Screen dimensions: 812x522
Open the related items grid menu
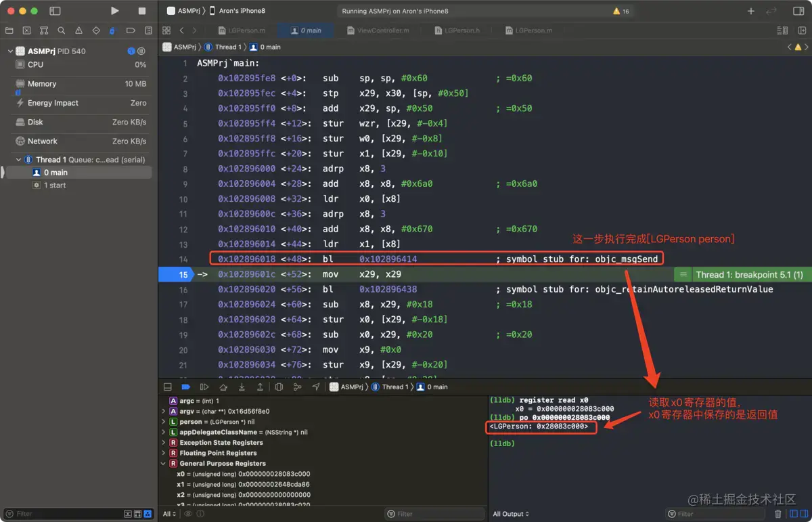[x=166, y=30]
